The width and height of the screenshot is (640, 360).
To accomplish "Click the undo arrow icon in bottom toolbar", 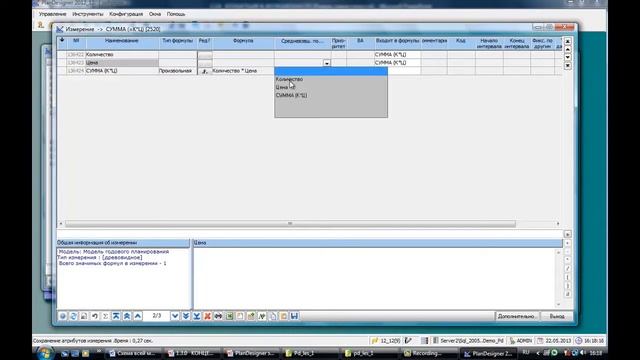I will [95, 316].
